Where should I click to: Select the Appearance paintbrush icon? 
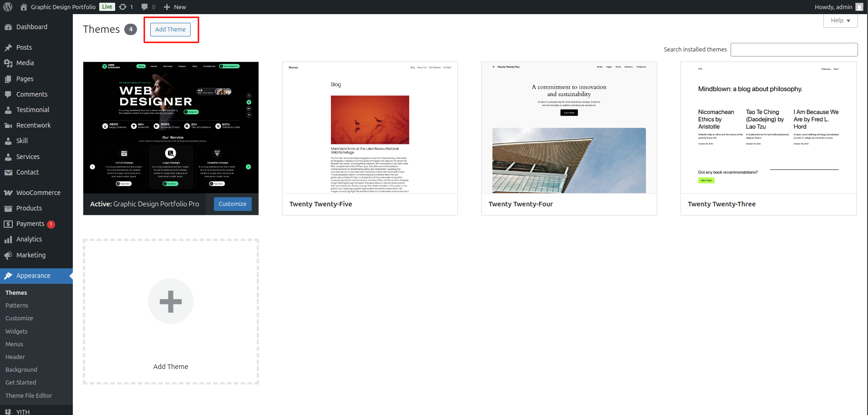pyautogui.click(x=9, y=276)
